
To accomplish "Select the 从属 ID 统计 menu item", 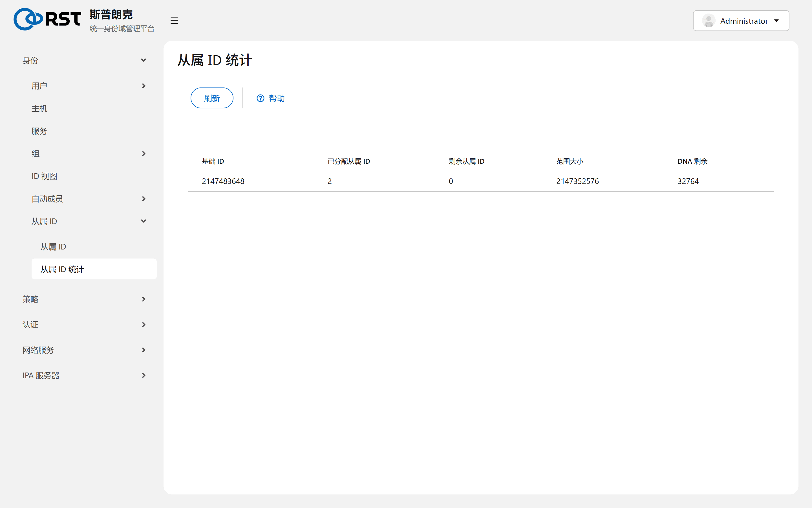I will tap(94, 269).
